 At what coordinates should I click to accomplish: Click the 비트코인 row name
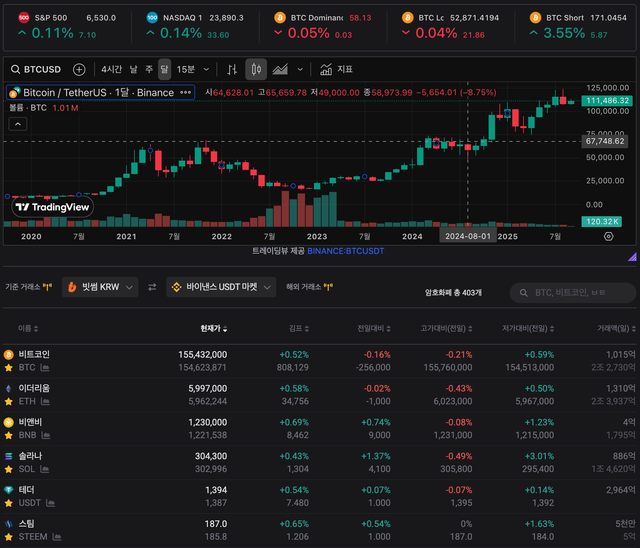coord(34,355)
